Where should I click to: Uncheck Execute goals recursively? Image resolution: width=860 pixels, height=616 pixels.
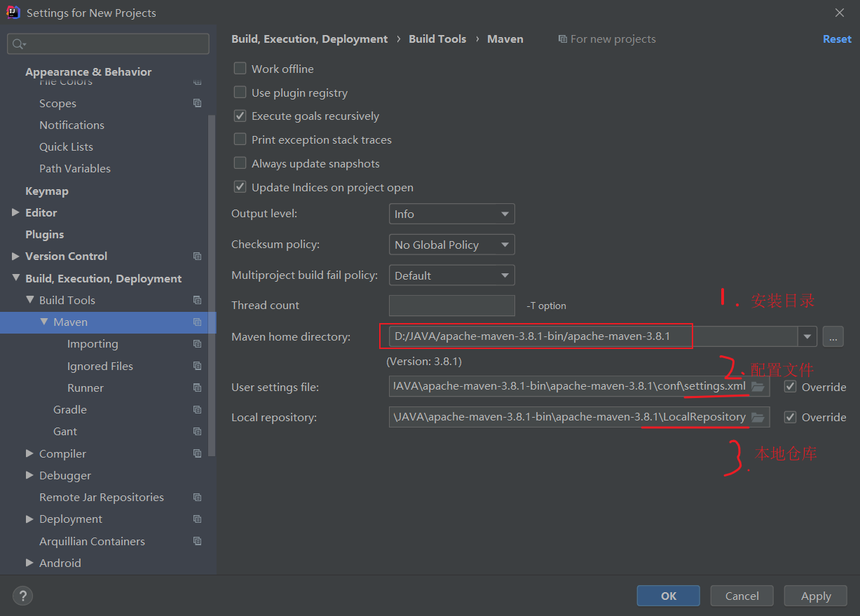(x=240, y=116)
